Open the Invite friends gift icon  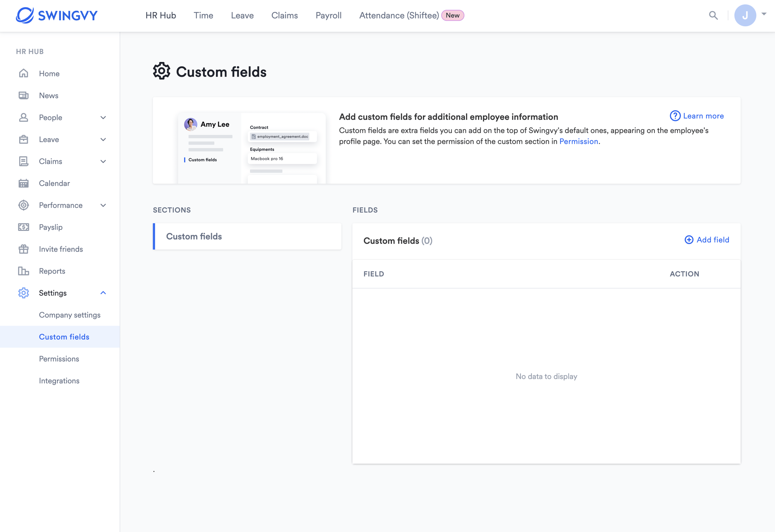[x=24, y=249]
